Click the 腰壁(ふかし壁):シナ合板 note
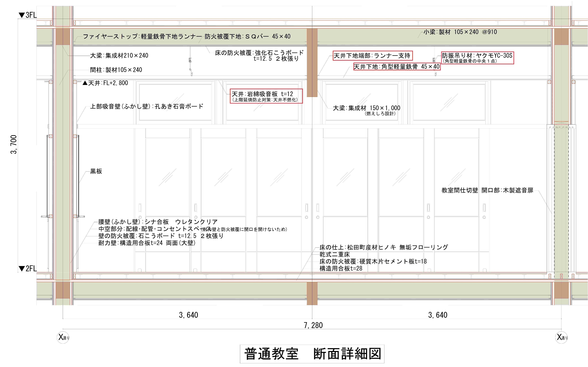 coord(158,222)
